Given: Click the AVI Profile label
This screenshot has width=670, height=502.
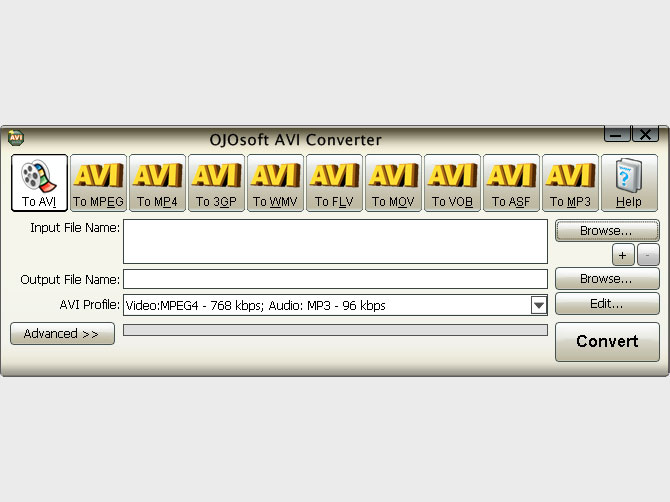Looking at the screenshot, I should click(90, 305).
